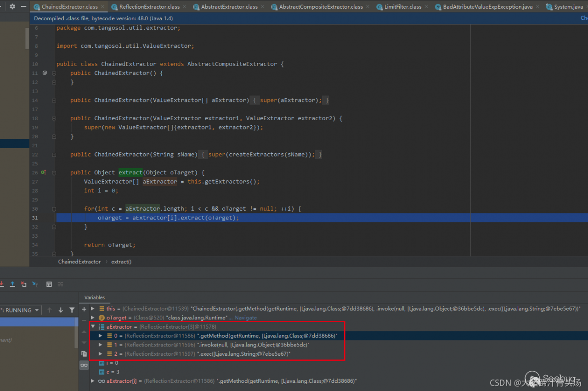Close the ChainedExtractor.class tab
The width and height of the screenshot is (588, 391).
(x=102, y=7)
